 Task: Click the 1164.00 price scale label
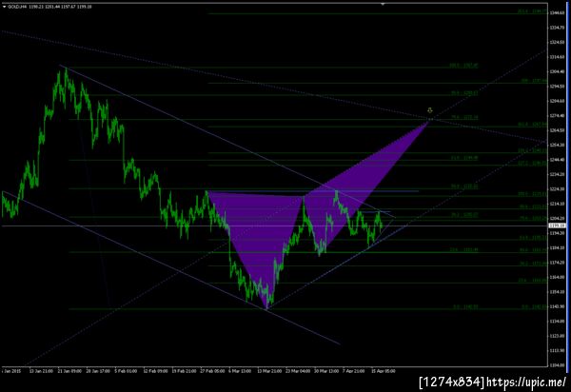(557, 277)
